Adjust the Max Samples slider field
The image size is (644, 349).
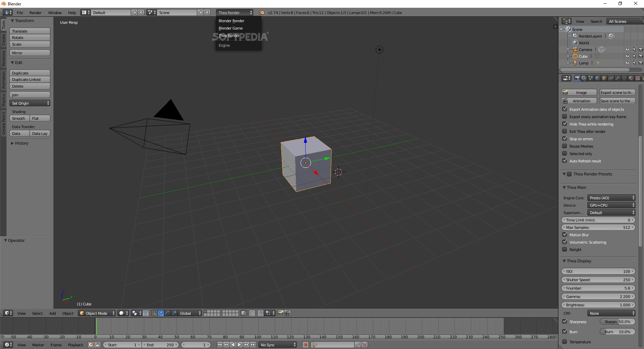click(598, 227)
